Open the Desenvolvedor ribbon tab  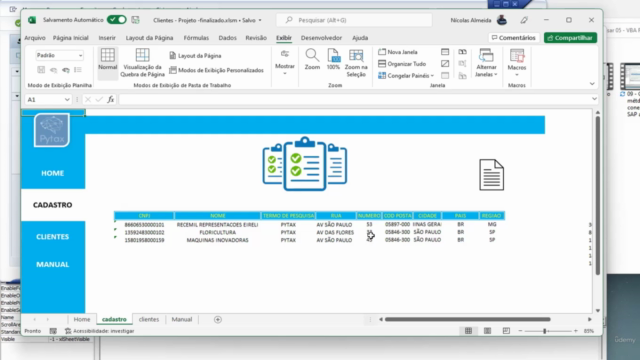point(321,38)
